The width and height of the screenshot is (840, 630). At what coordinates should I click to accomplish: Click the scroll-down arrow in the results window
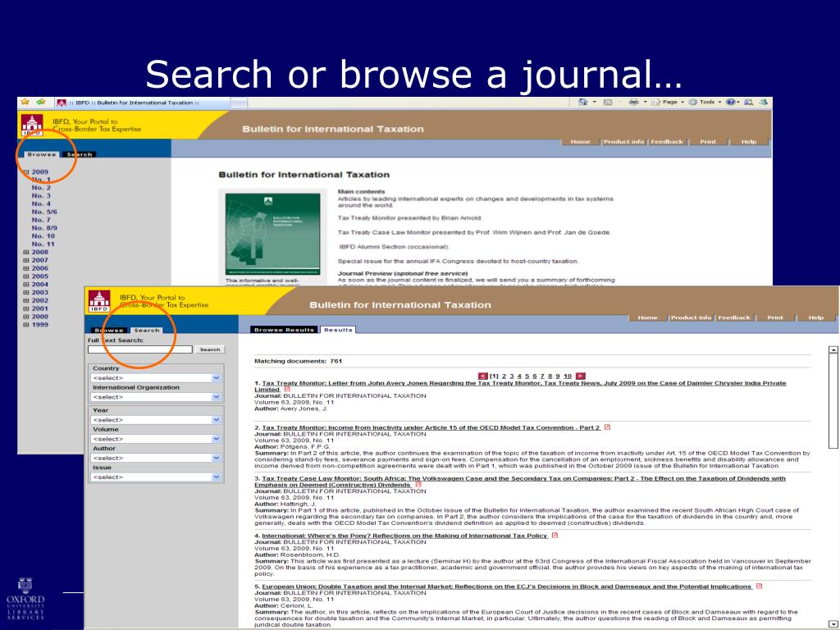833,623
